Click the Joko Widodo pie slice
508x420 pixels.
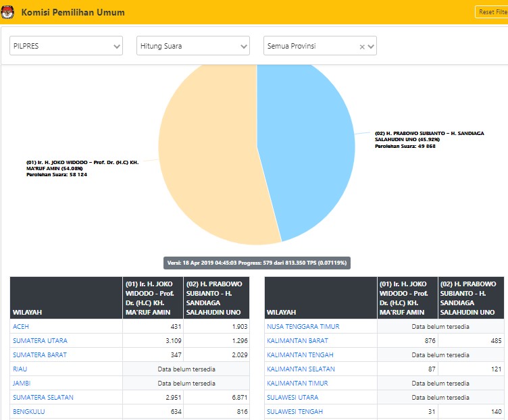211,155
